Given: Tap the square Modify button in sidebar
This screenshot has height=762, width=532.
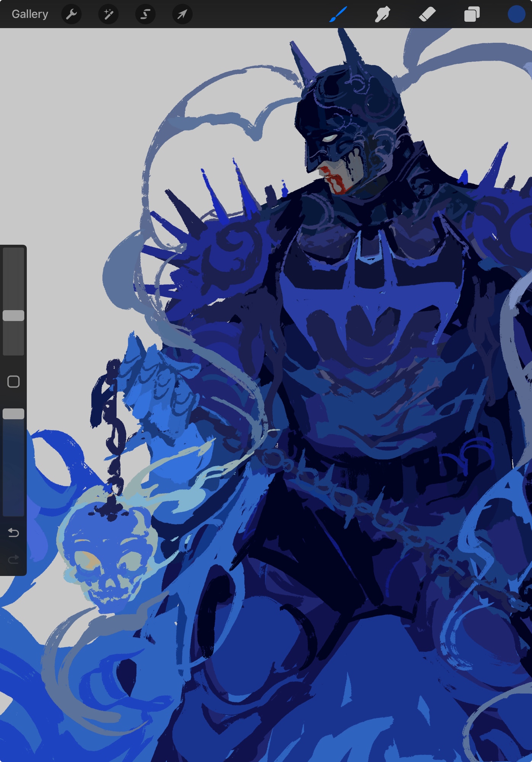Looking at the screenshot, I should pyautogui.click(x=14, y=381).
